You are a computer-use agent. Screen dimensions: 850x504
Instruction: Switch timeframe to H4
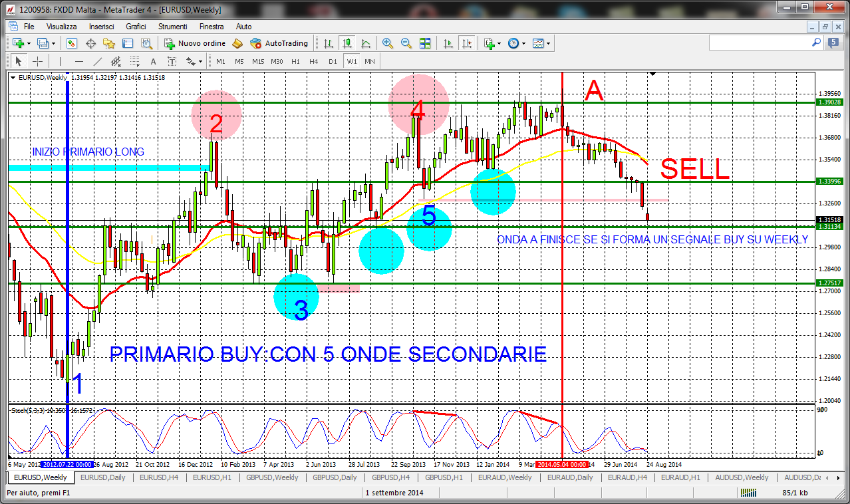(x=314, y=61)
